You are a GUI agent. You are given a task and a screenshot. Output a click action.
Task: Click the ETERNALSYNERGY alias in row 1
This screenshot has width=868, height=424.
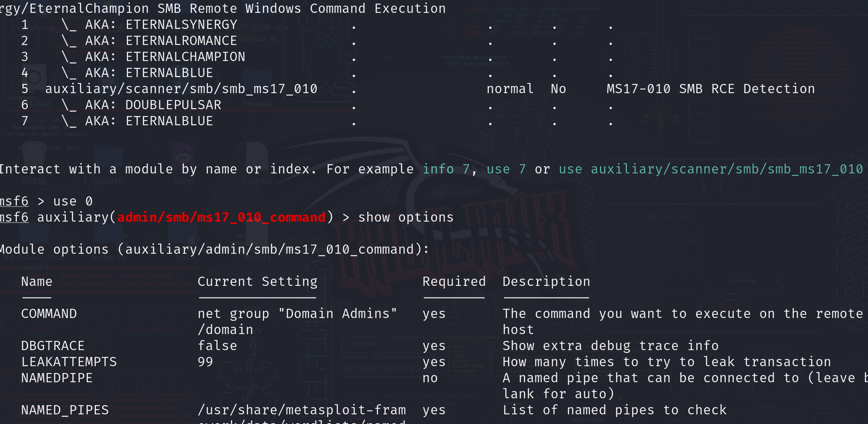(x=181, y=25)
